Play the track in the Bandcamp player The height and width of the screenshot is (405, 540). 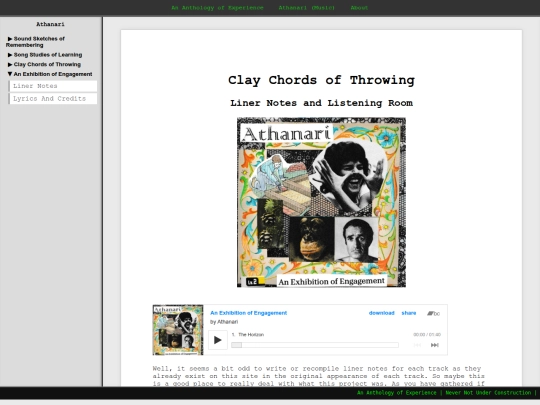click(x=218, y=340)
